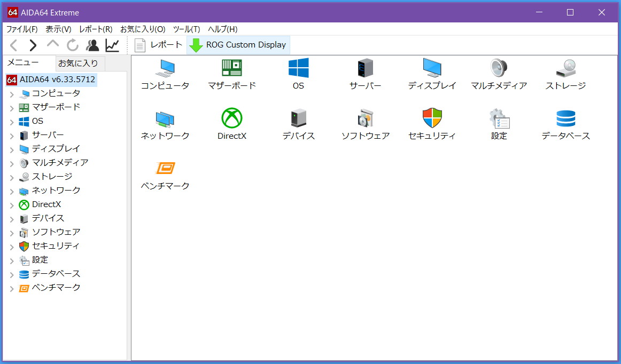This screenshot has width=621, height=364.
Task: Select ストレージ text in the tree
Action: click(x=52, y=177)
